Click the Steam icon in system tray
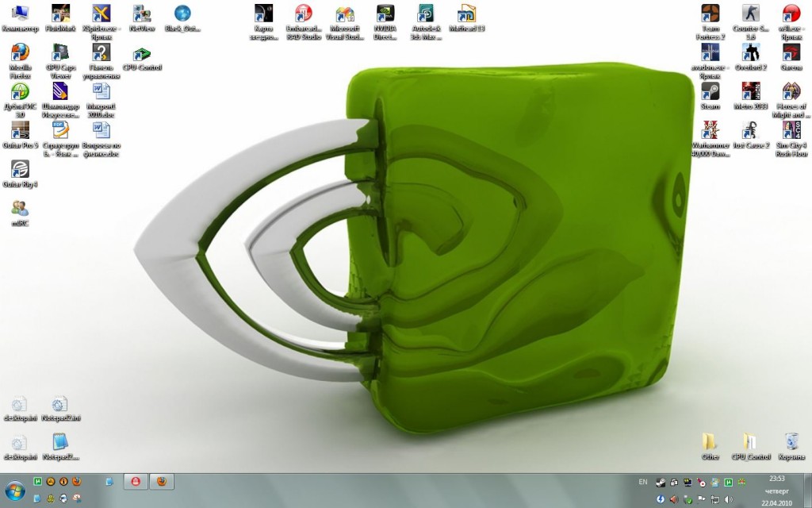The image size is (812, 508). (661, 483)
